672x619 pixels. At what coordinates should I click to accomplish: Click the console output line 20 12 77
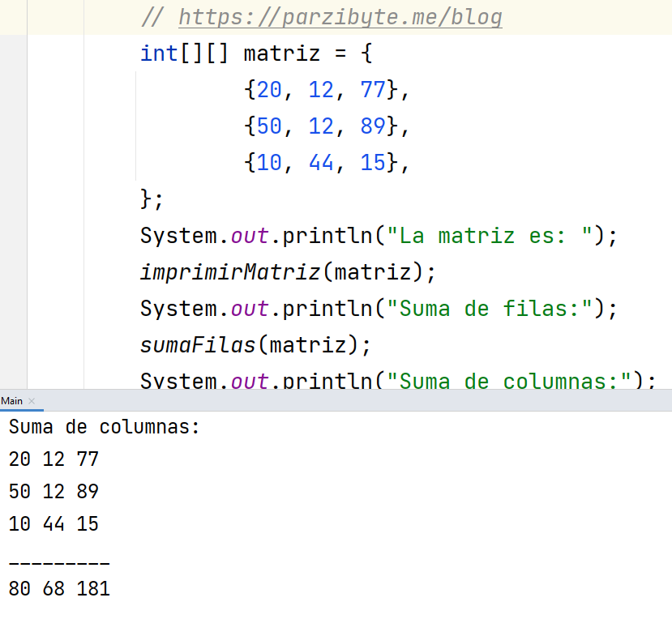tap(54, 459)
